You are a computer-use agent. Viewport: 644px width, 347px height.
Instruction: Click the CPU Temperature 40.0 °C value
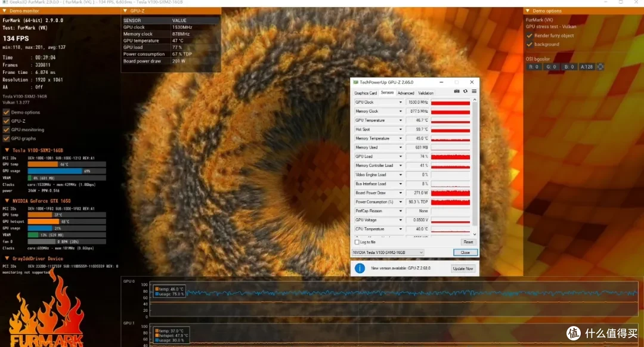tap(417, 229)
